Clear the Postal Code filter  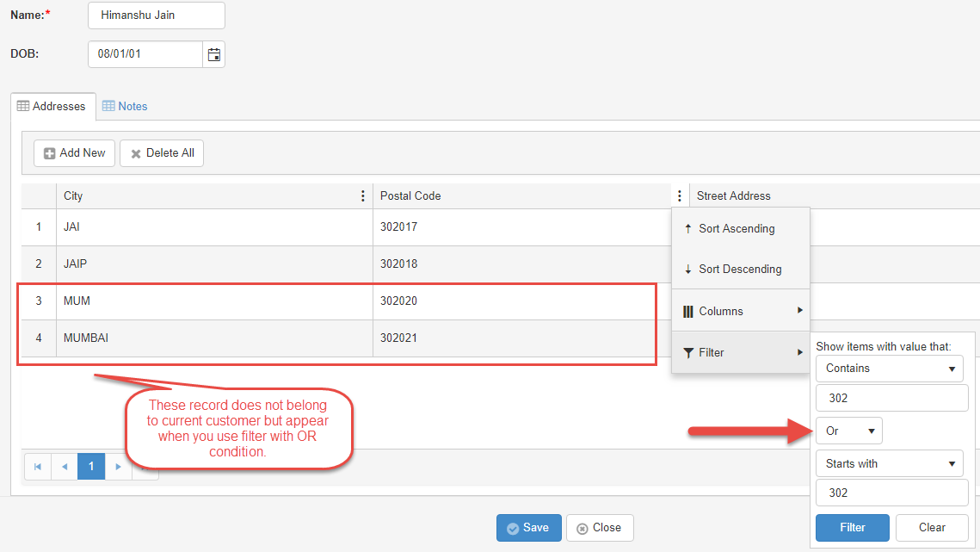pos(932,528)
